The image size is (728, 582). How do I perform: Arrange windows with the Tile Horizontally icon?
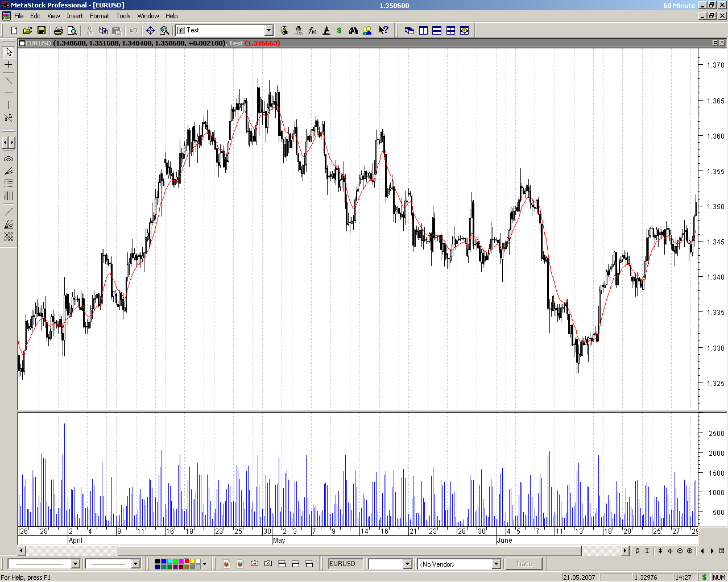click(x=437, y=31)
